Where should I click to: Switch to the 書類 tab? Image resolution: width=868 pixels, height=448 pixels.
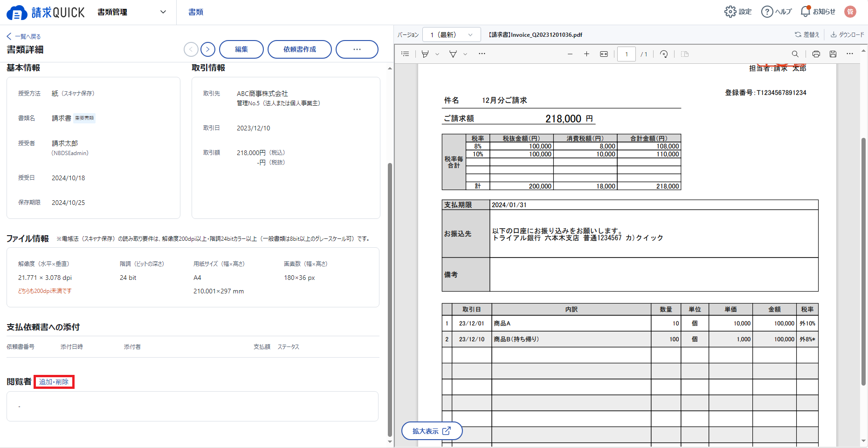(x=196, y=12)
